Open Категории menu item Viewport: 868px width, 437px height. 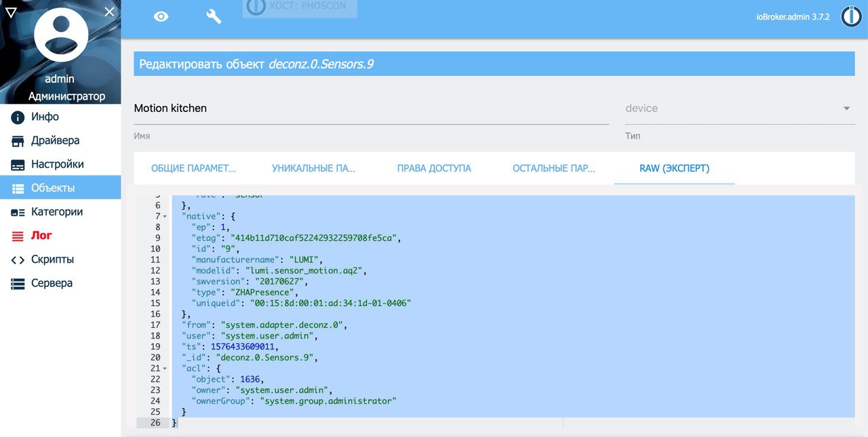60,212
